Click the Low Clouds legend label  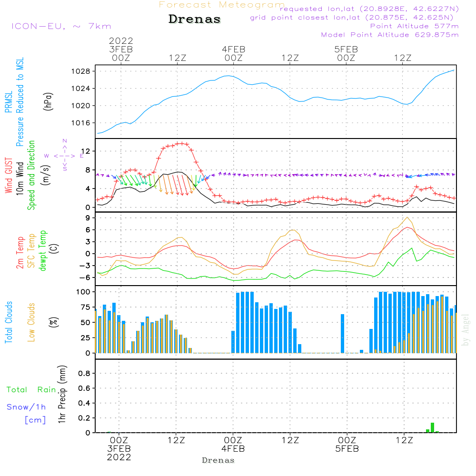tap(31, 322)
